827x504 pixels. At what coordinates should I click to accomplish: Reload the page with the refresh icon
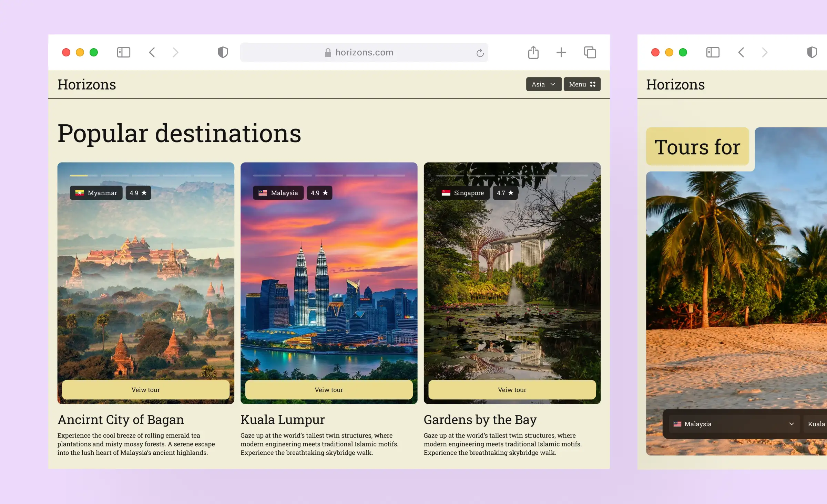[x=480, y=52]
